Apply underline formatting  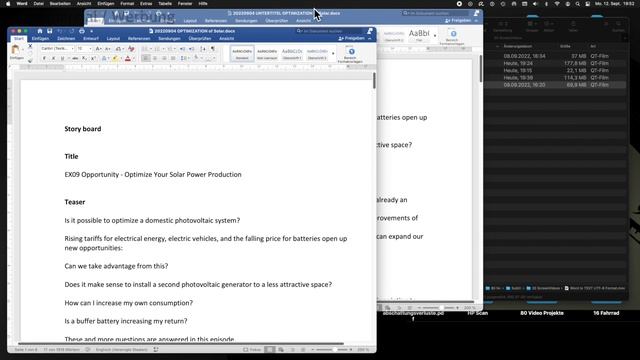click(x=62, y=58)
